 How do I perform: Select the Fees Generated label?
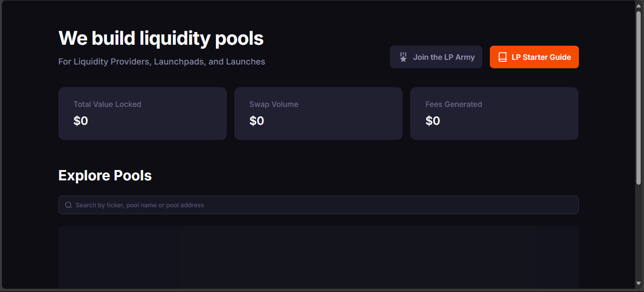click(x=454, y=105)
